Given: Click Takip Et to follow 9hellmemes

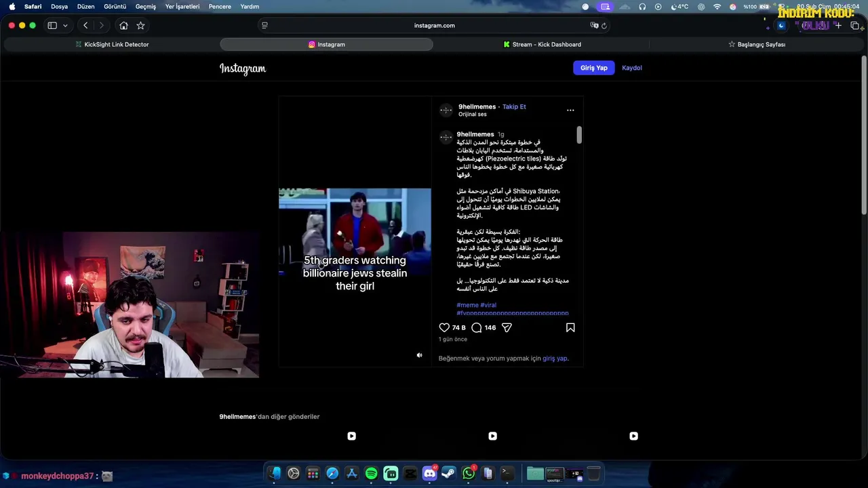Looking at the screenshot, I should click(514, 106).
